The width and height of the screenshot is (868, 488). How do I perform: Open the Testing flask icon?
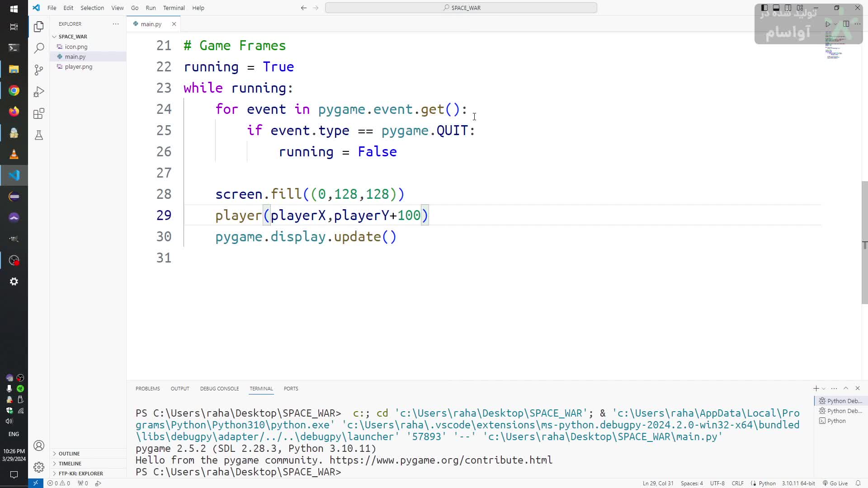pos(39,135)
